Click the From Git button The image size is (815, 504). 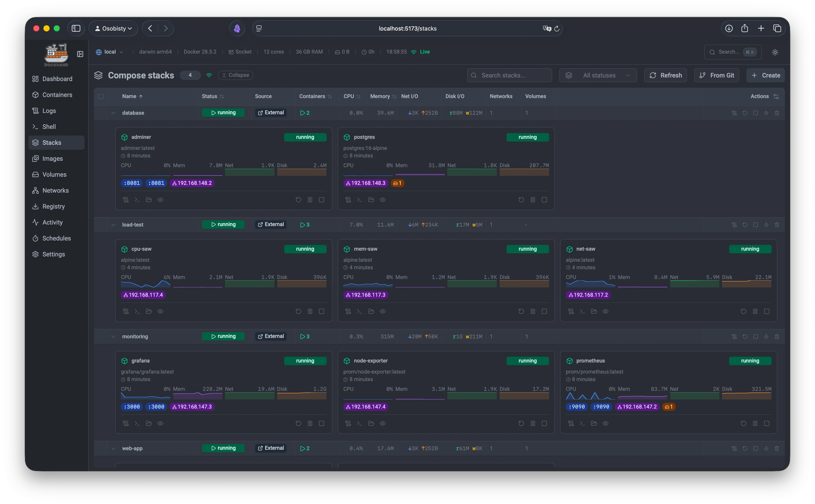pyautogui.click(x=716, y=75)
